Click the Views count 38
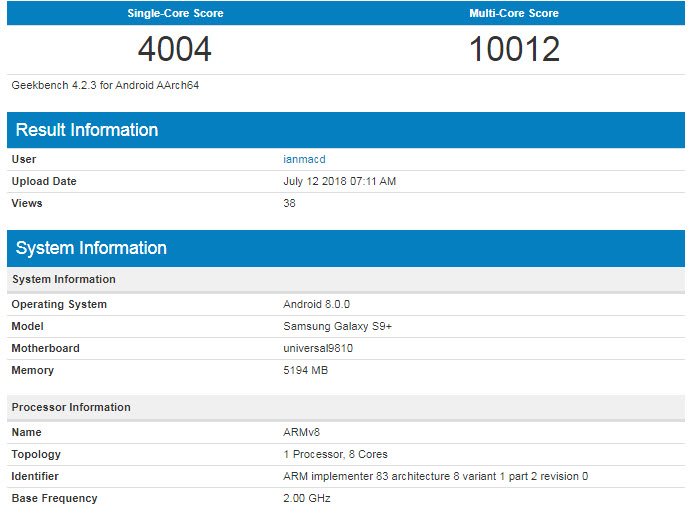The width and height of the screenshot is (695, 518). 289,203
